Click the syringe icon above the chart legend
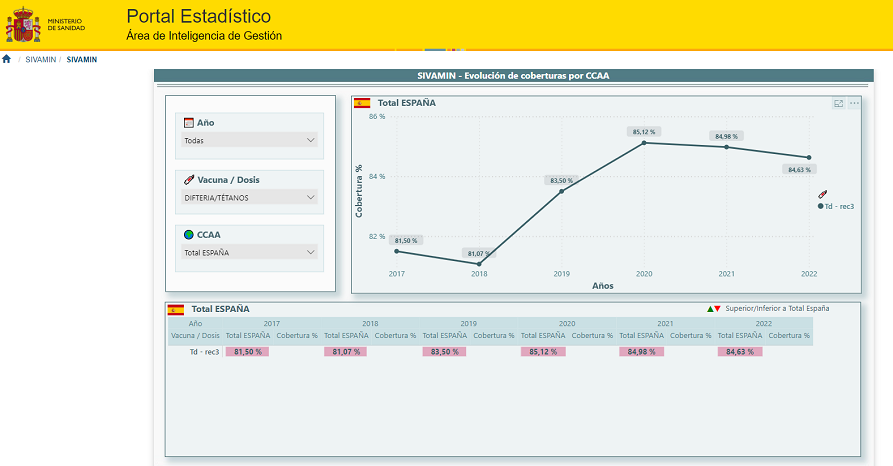Image resolution: width=893 pixels, height=466 pixels. coord(822,194)
